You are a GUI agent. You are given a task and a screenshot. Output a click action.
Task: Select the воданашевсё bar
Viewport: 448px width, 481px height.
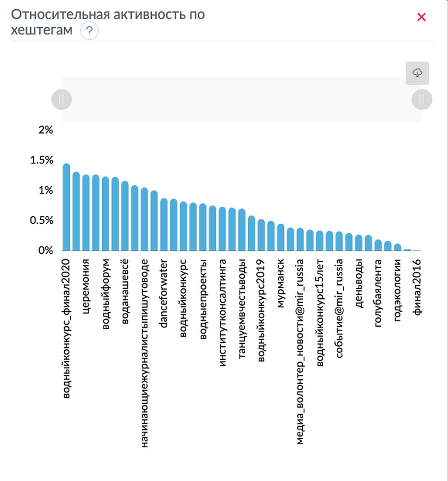pos(125,216)
